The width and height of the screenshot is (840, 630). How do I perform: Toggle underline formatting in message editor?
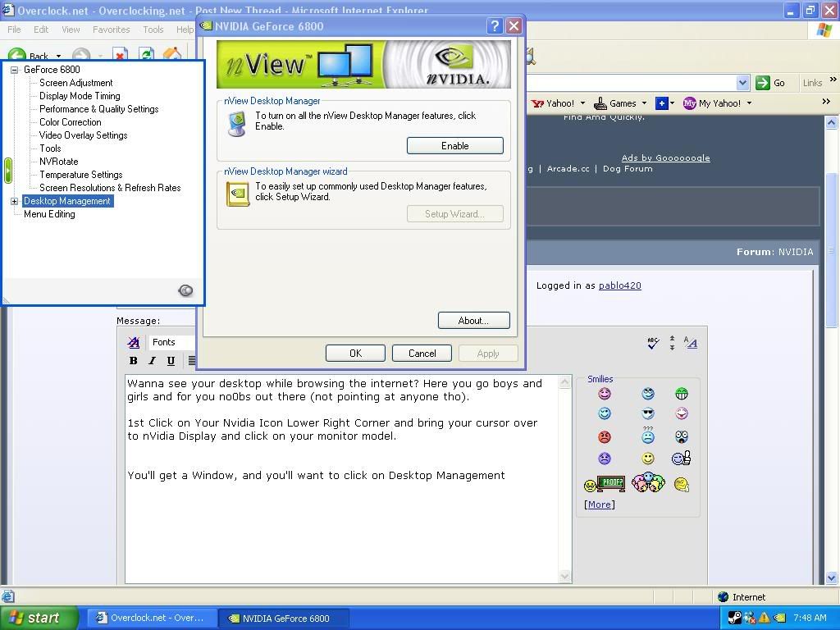(171, 361)
